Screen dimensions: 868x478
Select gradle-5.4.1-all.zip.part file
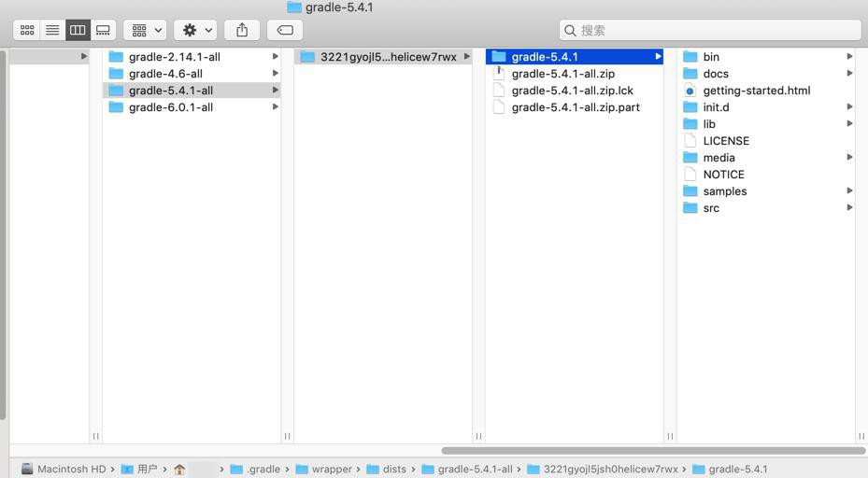[574, 107]
